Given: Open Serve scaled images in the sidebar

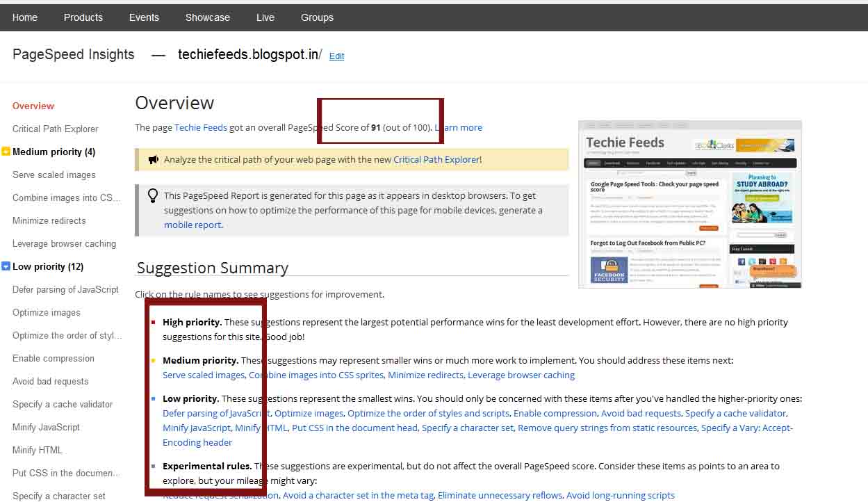Looking at the screenshot, I should [54, 175].
